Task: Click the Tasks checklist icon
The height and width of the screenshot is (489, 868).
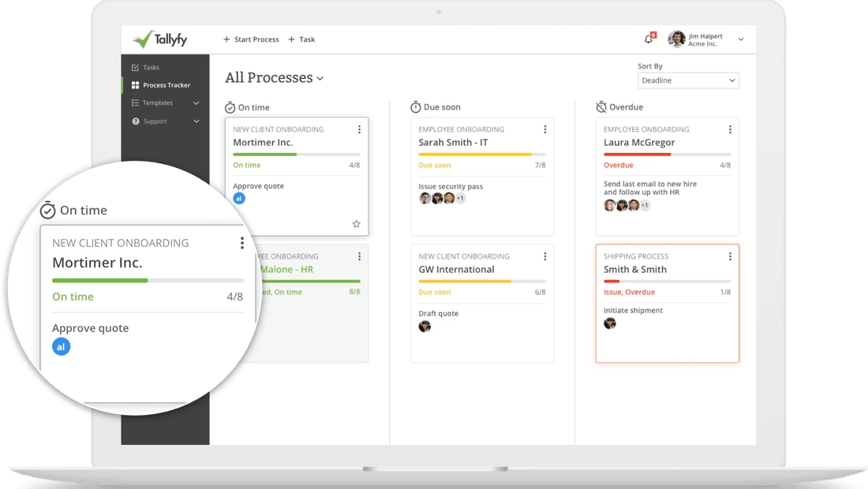Action: click(x=135, y=68)
